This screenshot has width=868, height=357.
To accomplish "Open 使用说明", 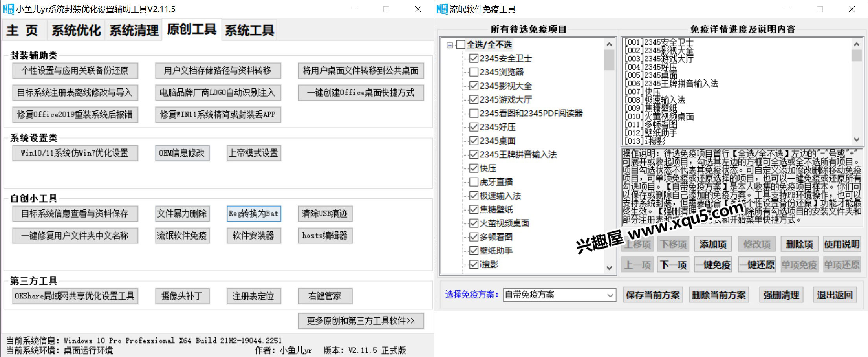I will click(842, 244).
